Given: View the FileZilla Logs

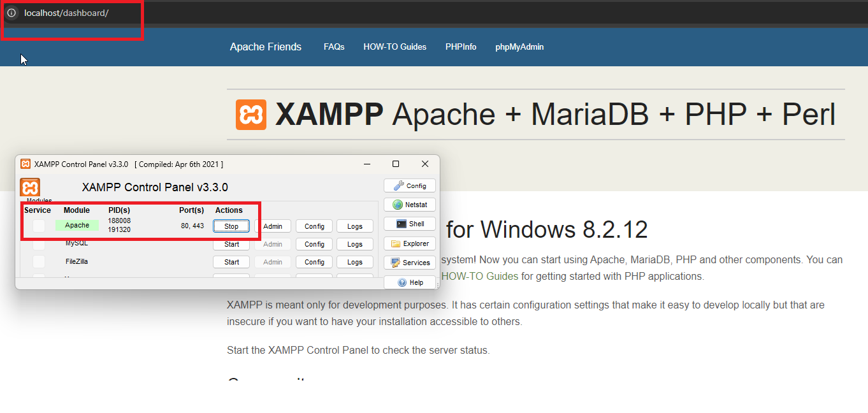Looking at the screenshot, I should tap(355, 262).
